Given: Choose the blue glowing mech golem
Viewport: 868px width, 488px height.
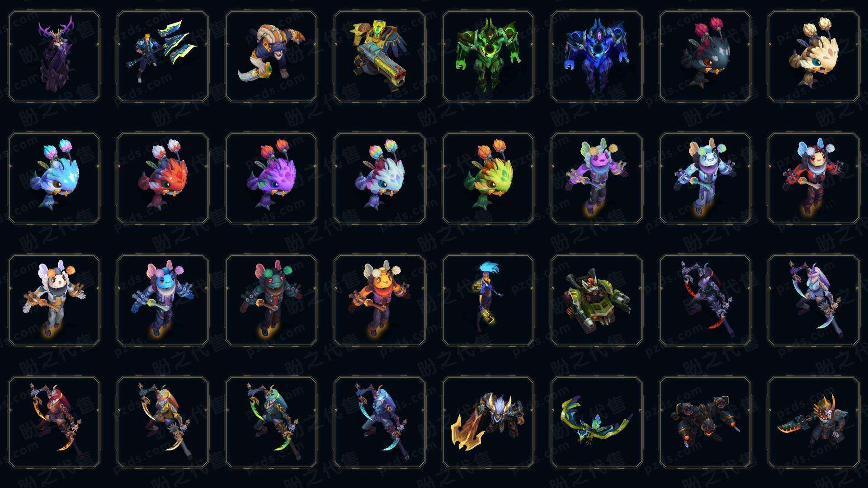Looking at the screenshot, I should click(x=597, y=56).
